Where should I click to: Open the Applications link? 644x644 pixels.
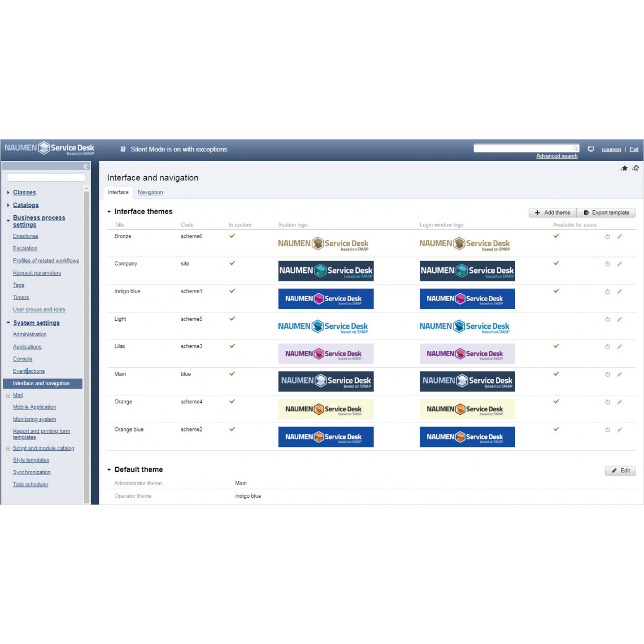coord(27,347)
